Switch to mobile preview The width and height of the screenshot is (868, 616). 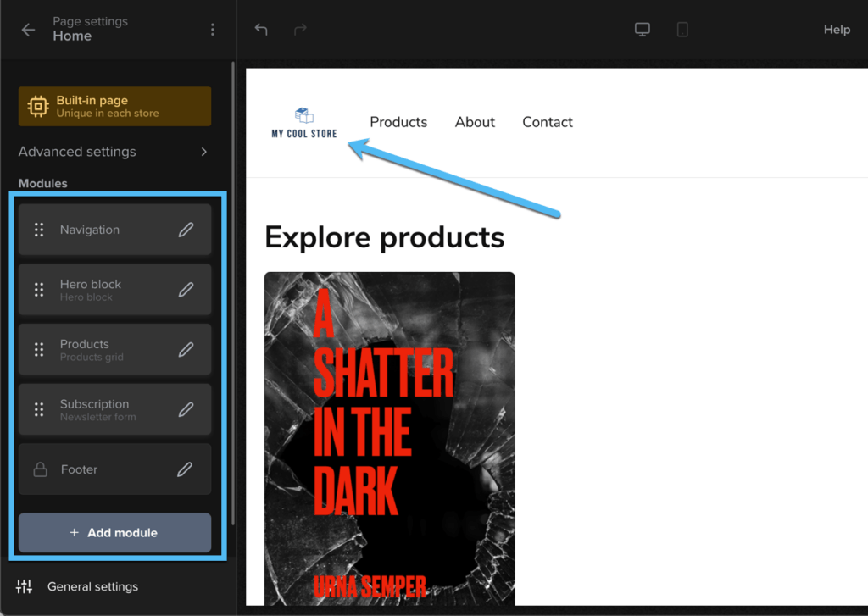(x=682, y=30)
